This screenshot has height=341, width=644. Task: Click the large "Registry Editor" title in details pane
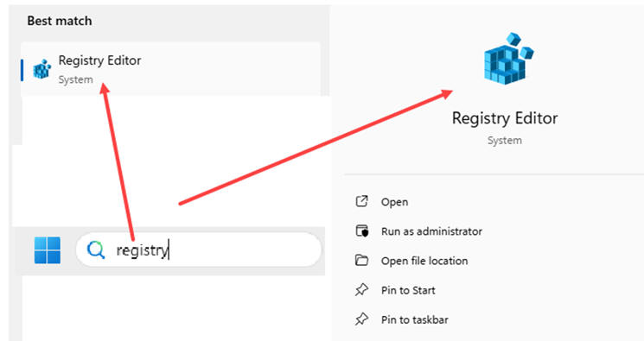(505, 118)
